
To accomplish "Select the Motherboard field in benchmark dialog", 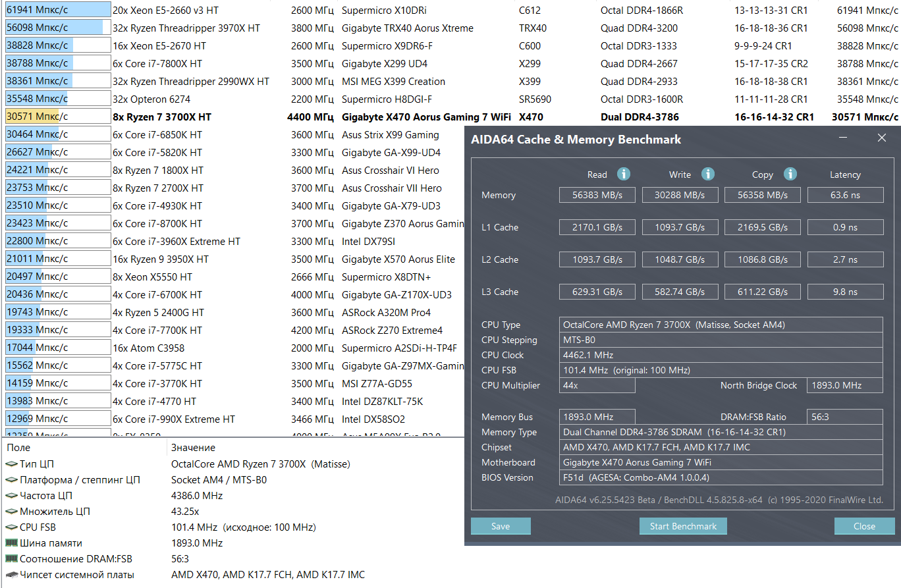I will (721, 462).
